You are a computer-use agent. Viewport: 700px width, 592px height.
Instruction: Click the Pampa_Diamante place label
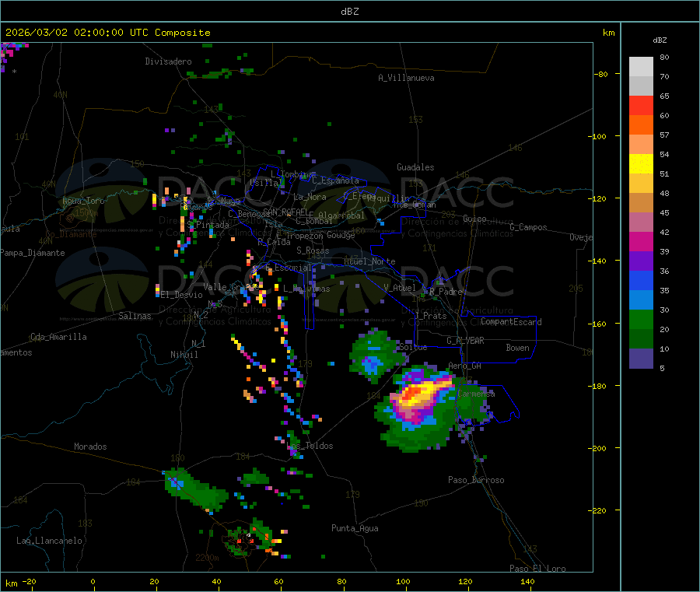click(33, 253)
